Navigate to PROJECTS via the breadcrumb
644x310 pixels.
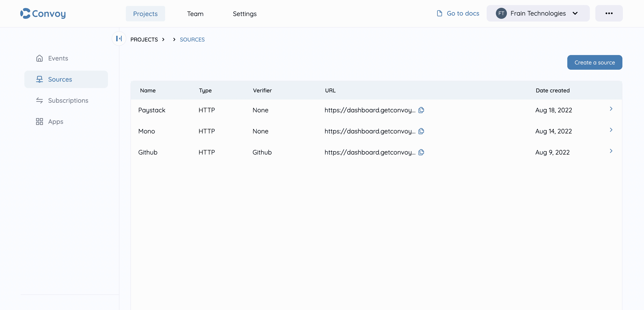coord(144,39)
